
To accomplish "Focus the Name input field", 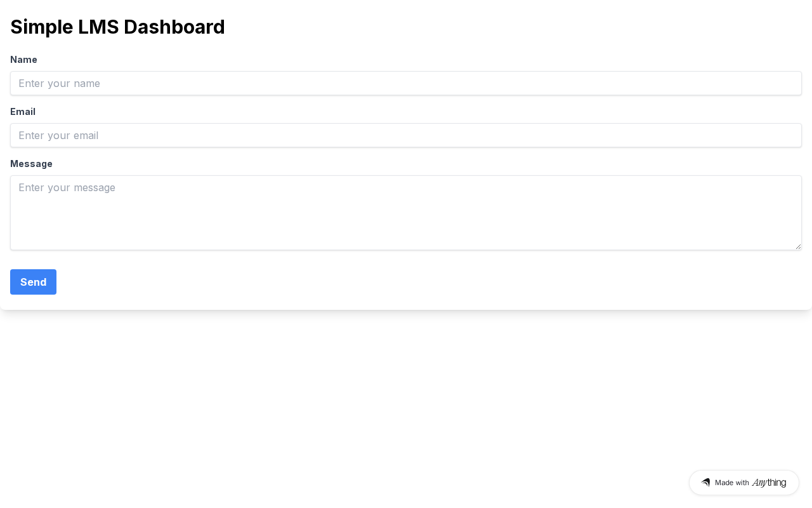I will [x=406, y=83].
